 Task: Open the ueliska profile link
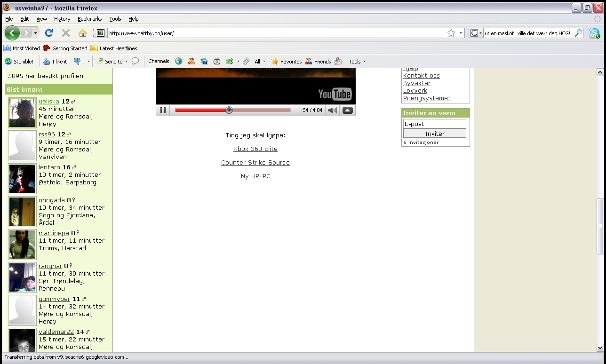point(49,101)
